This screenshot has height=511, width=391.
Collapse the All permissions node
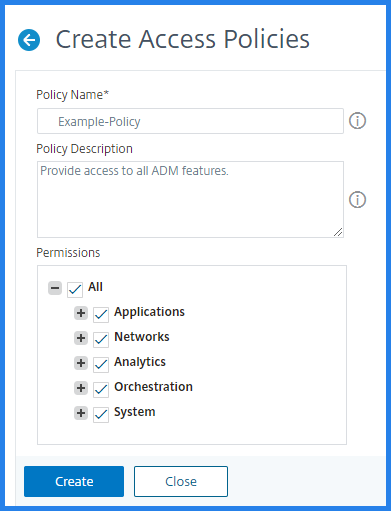pyautogui.click(x=55, y=288)
